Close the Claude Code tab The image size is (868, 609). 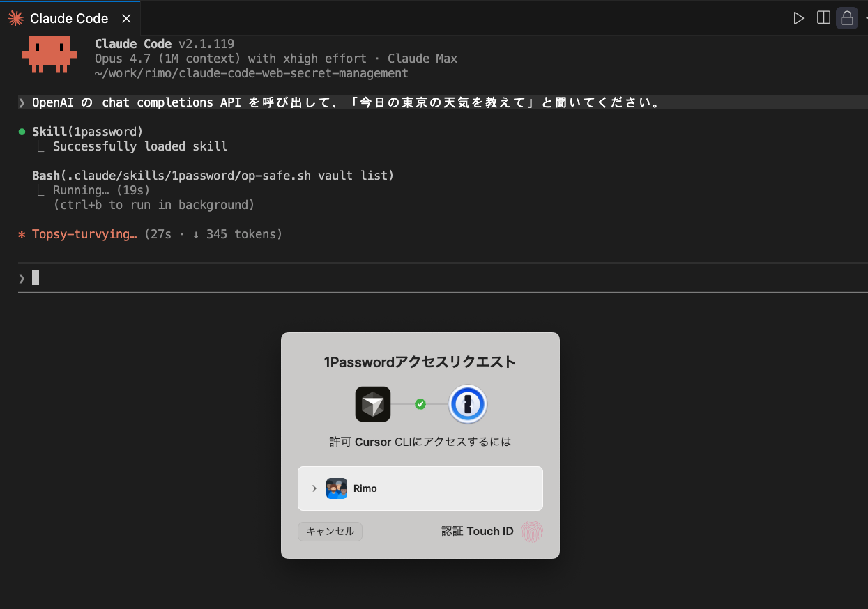126,19
